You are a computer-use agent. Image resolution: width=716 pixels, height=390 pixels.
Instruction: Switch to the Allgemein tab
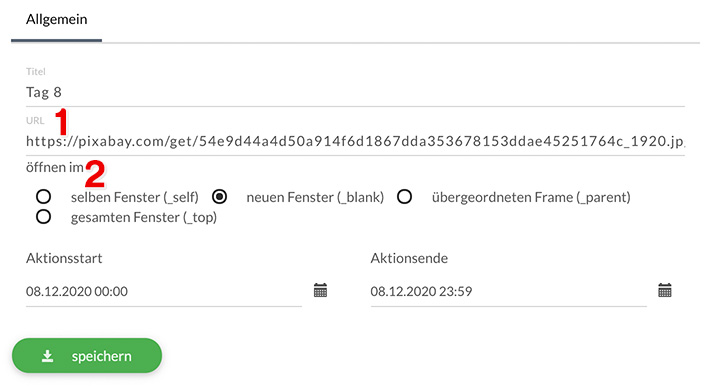57,20
